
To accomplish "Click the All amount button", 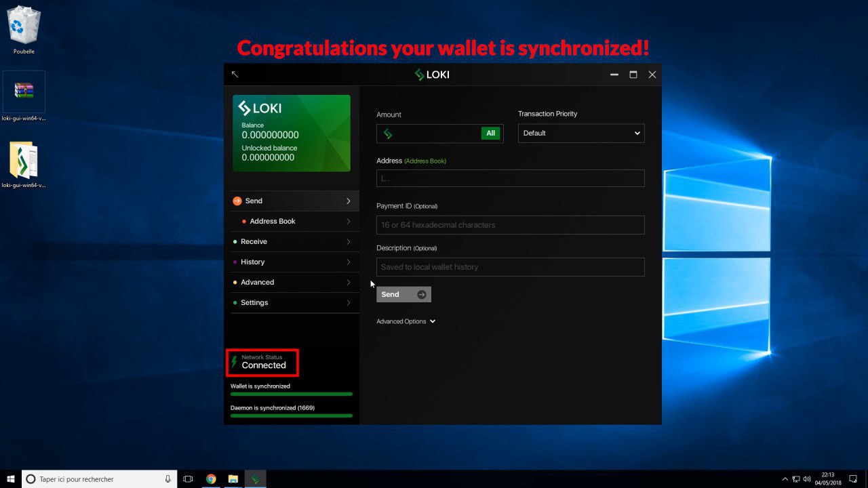I will coord(490,134).
